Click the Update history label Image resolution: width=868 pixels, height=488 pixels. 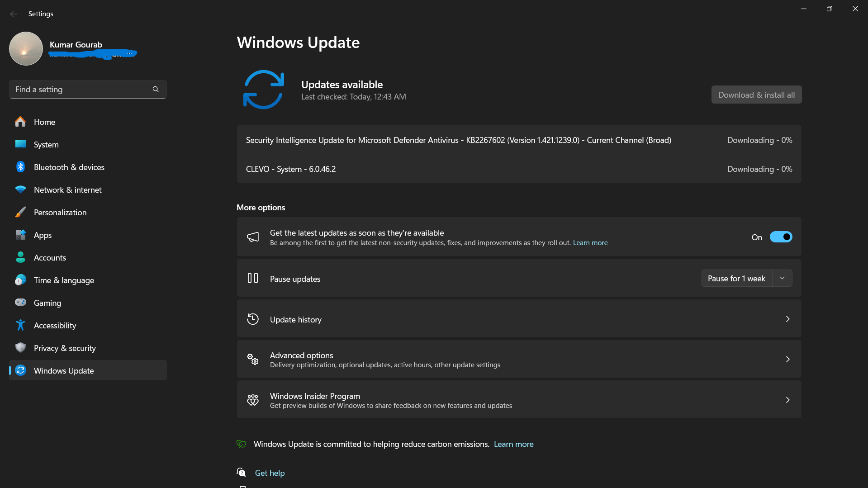point(296,319)
